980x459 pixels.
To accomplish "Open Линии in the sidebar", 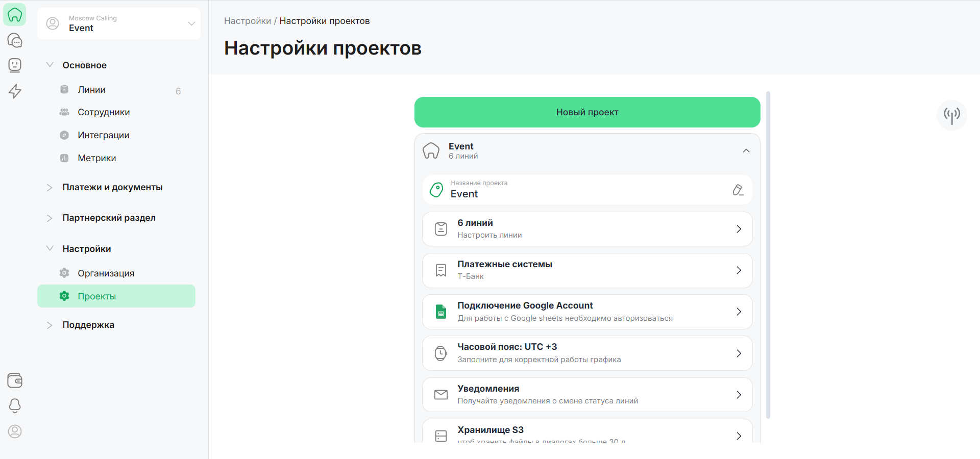I will 91,90.
